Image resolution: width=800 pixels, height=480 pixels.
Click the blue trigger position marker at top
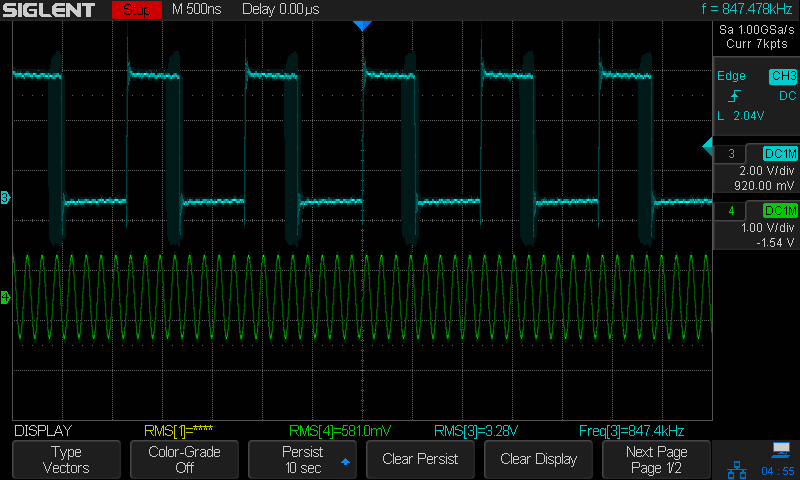pos(362,25)
